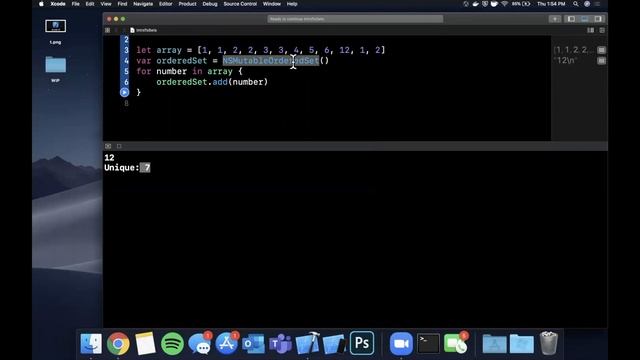Open Xcode from the Dock
The image size is (640, 360).
tap(307, 343)
